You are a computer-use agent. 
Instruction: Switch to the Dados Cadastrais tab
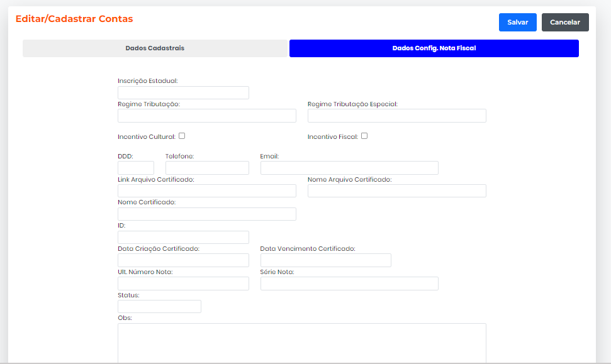[x=155, y=48]
